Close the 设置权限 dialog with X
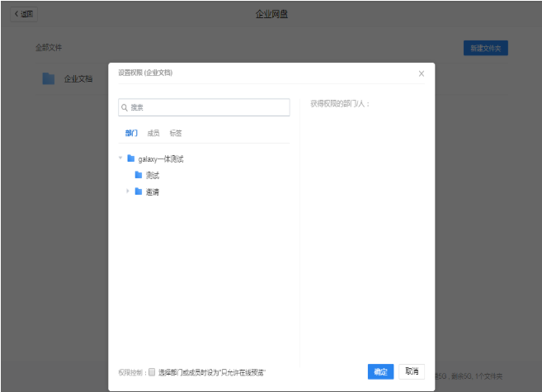The height and width of the screenshot is (392, 542). (421, 73)
